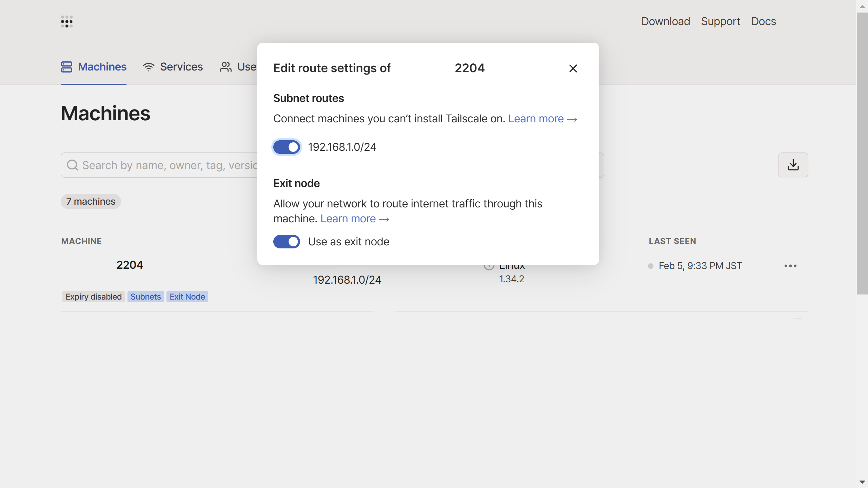Click the Machines server icon in nav
The image size is (868, 488).
click(66, 67)
